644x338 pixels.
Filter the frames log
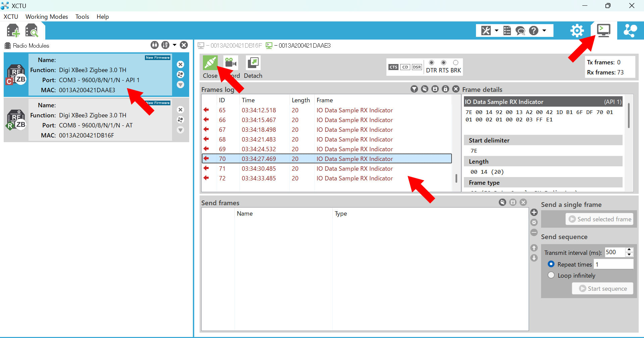click(414, 89)
